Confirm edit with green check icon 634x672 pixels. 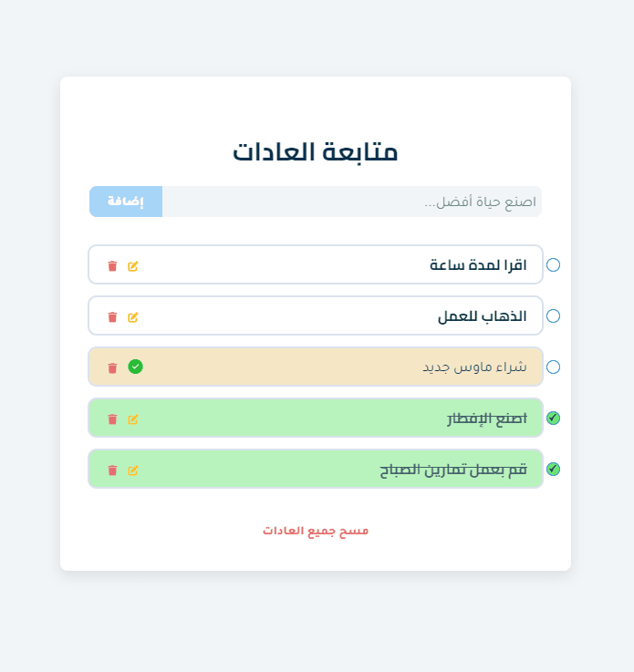[x=135, y=367]
